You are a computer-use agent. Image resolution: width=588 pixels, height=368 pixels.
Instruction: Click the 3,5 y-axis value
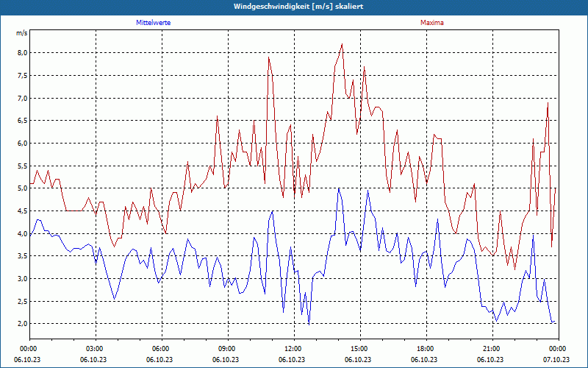pos(23,256)
